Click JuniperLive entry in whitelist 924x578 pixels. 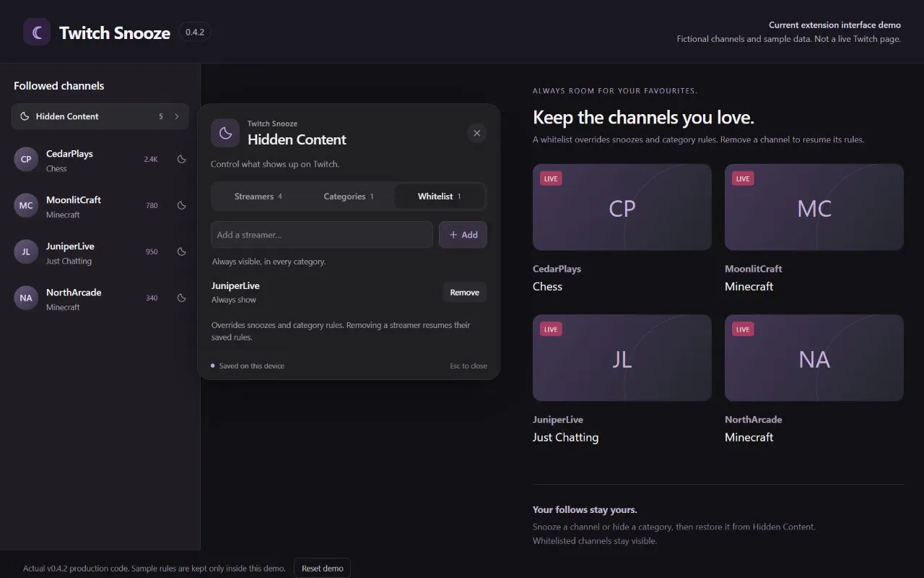[349, 293]
